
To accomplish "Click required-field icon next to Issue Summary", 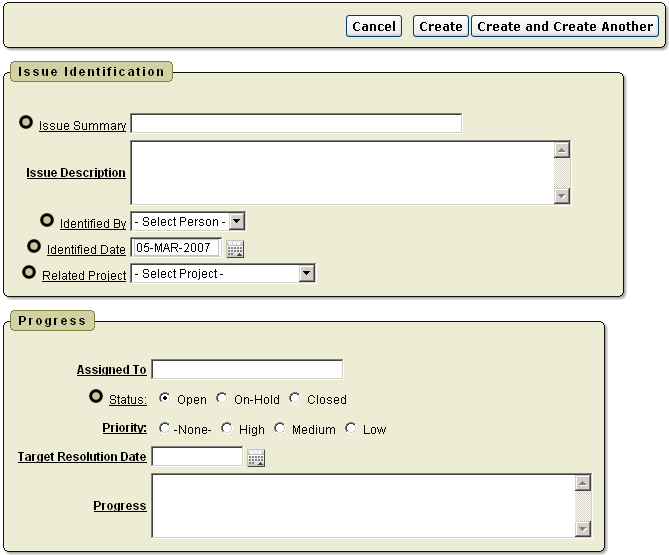I will pos(26,123).
